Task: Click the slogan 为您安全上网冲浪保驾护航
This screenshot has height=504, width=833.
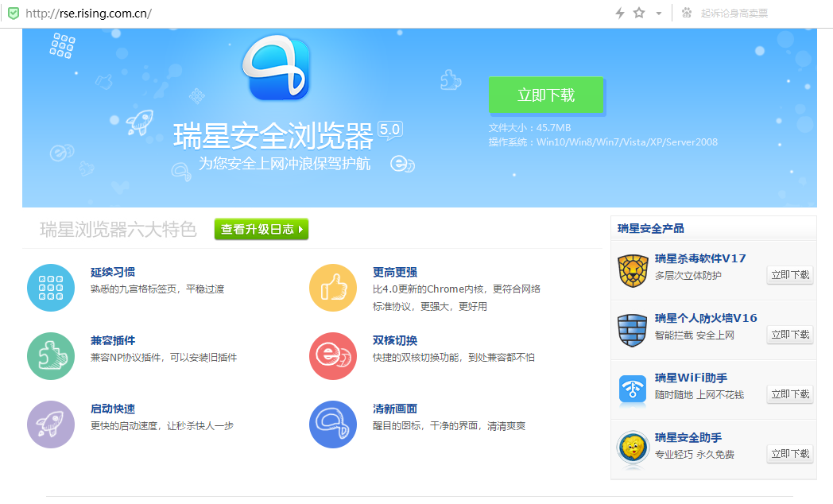Action: [x=285, y=164]
